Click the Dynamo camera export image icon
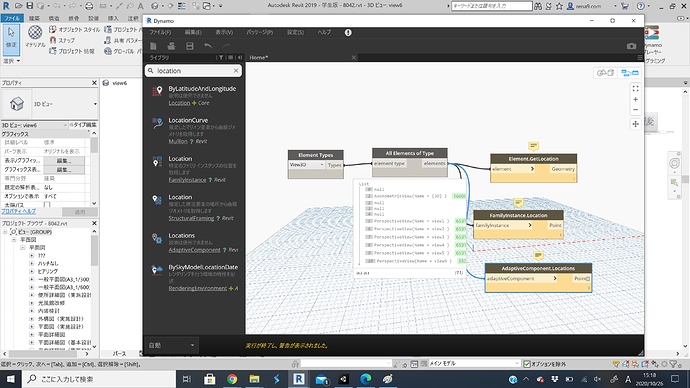The image size is (690, 388). click(631, 46)
